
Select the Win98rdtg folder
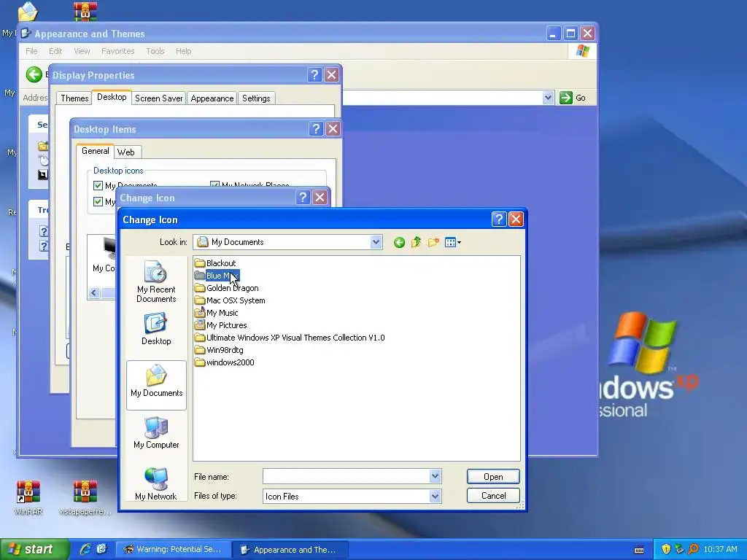219,350
